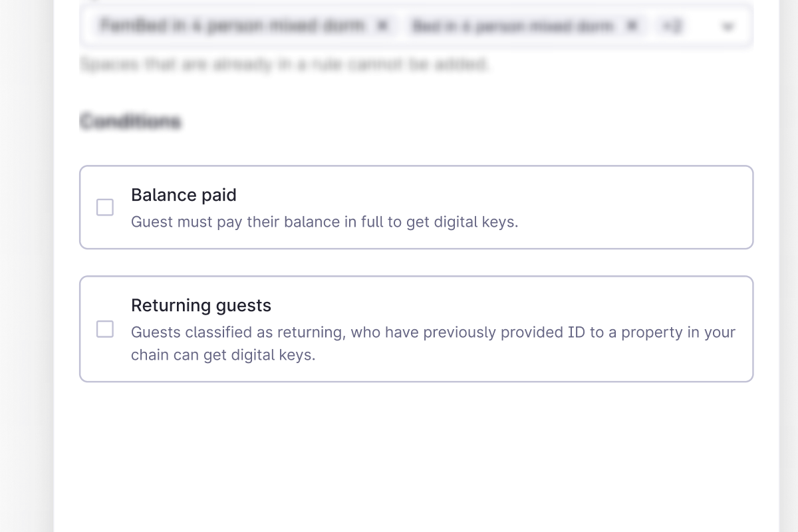Focus the spaces multi-select field

pyautogui.click(x=698, y=27)
